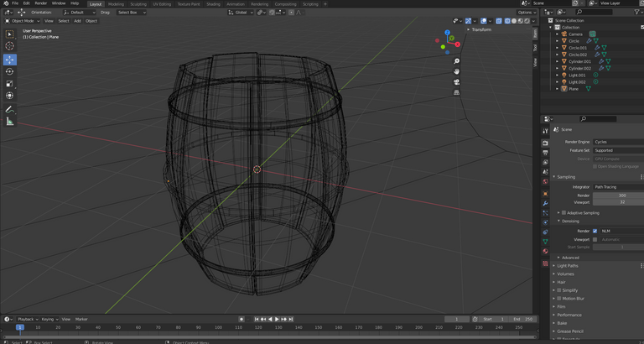The image size is (644, 344).
Task: Activate the Rotate tool
Action: coord(10,71)
